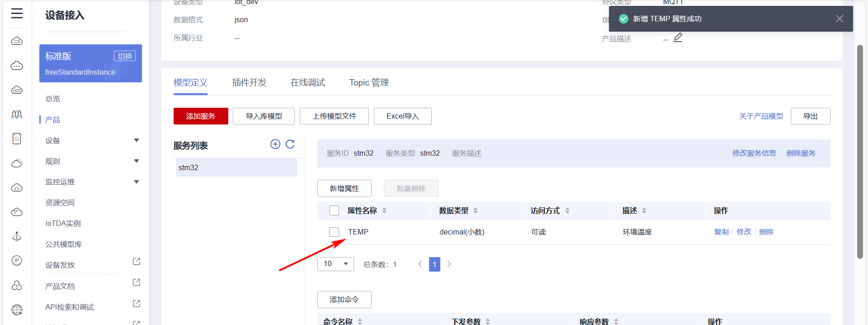Click the triple wave arches sidebar icon

[17, 114]
